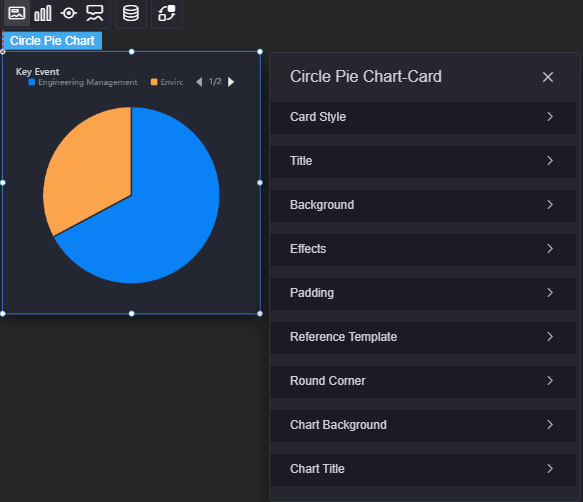Go to previous legend page arrow
The height and width of the screenshot is (502, 583).
pos(199,82)
